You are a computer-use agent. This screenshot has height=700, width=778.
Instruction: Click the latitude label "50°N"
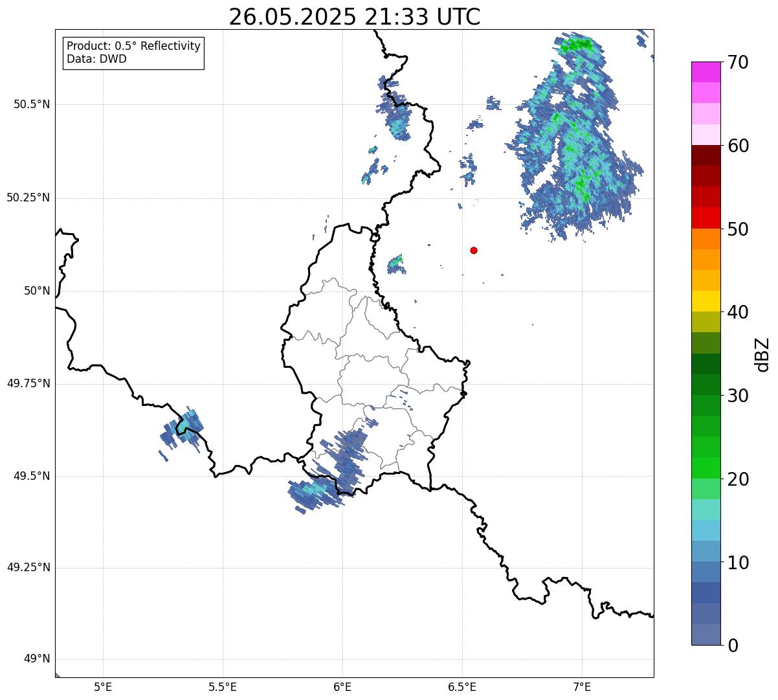click(36, 291)
